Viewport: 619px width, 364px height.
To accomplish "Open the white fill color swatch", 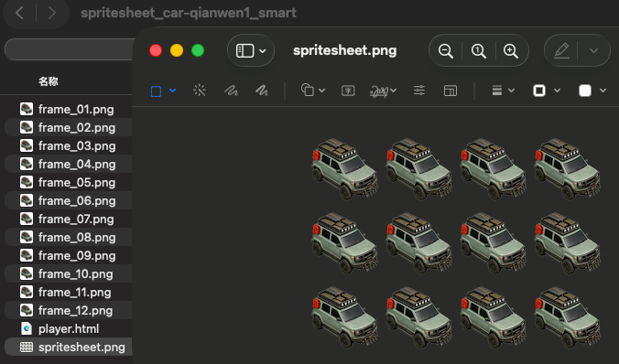I will coord(585,91).
